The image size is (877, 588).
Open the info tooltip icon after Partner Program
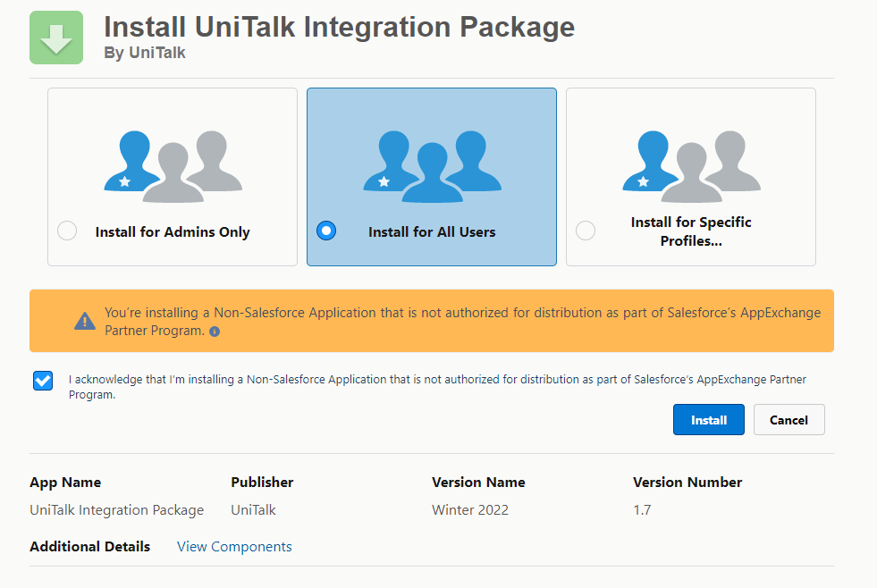[x=215, y=332]
